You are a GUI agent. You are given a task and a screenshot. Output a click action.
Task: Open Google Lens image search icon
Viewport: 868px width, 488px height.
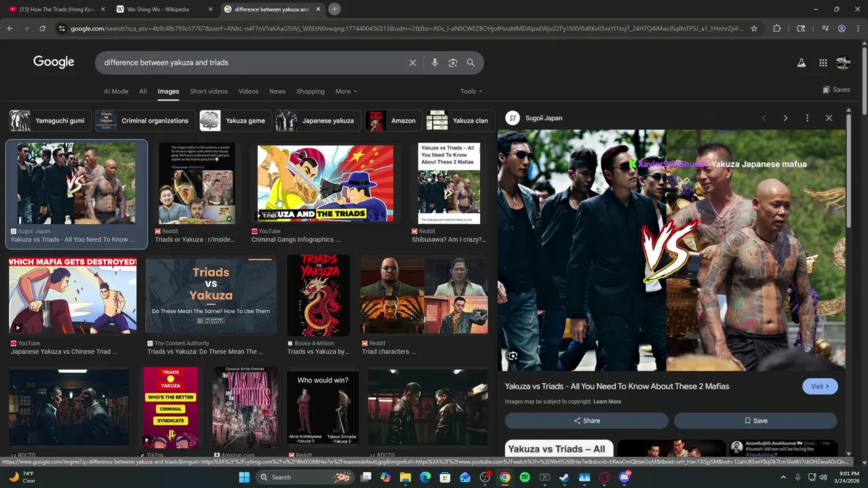point(453,62)
